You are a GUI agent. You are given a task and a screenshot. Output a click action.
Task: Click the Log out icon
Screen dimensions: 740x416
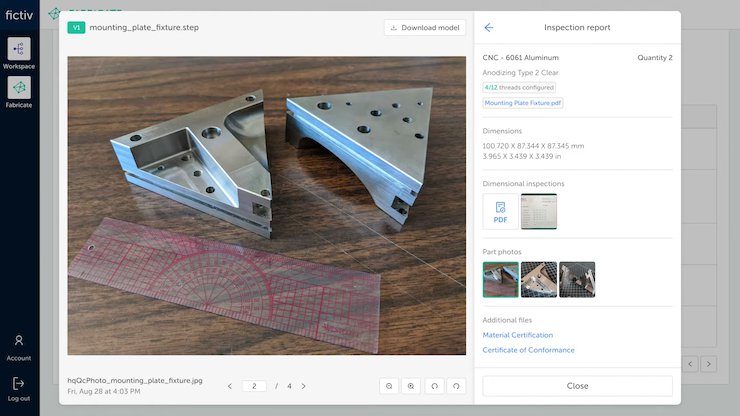pos(19,384)
